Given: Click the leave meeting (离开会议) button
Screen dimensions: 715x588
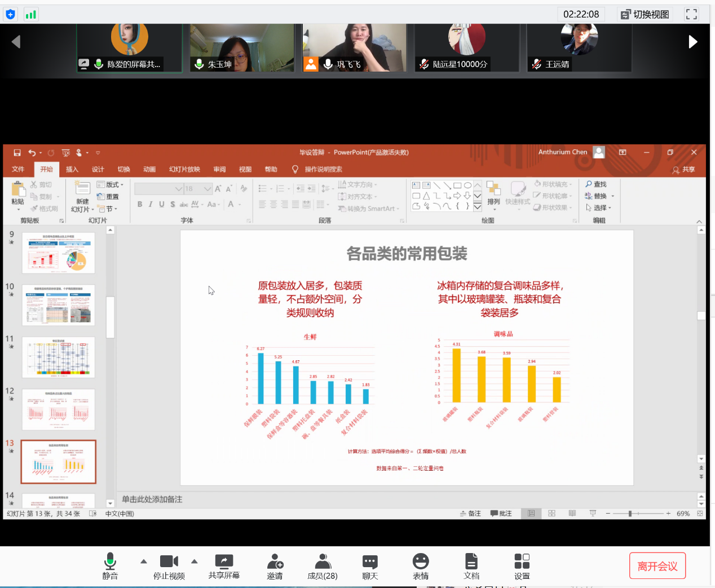Looking at the screenshot, I should click(x=657, y=566).
